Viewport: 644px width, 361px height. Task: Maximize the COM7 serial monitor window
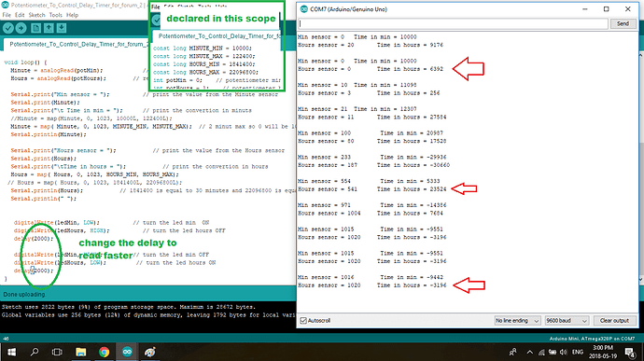[x=607, y=9]
